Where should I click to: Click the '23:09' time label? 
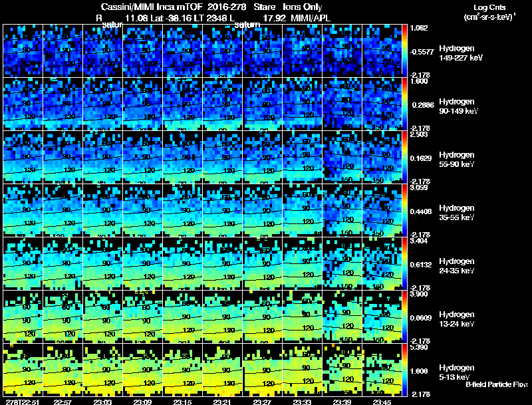click(x=142, y=402)
